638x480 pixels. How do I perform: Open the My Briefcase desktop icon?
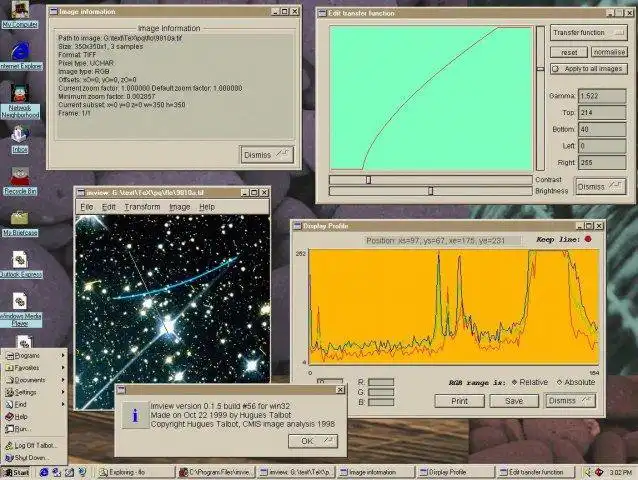coord(20,224)
